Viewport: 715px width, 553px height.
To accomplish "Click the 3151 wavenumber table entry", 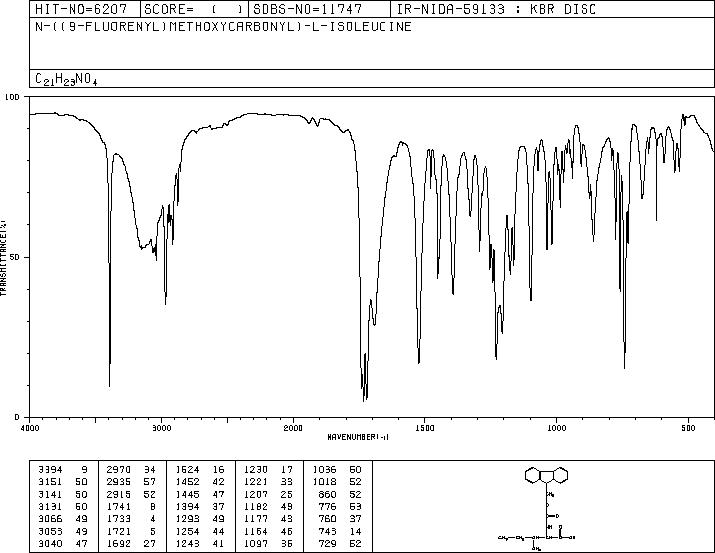I will coord(50,481).
